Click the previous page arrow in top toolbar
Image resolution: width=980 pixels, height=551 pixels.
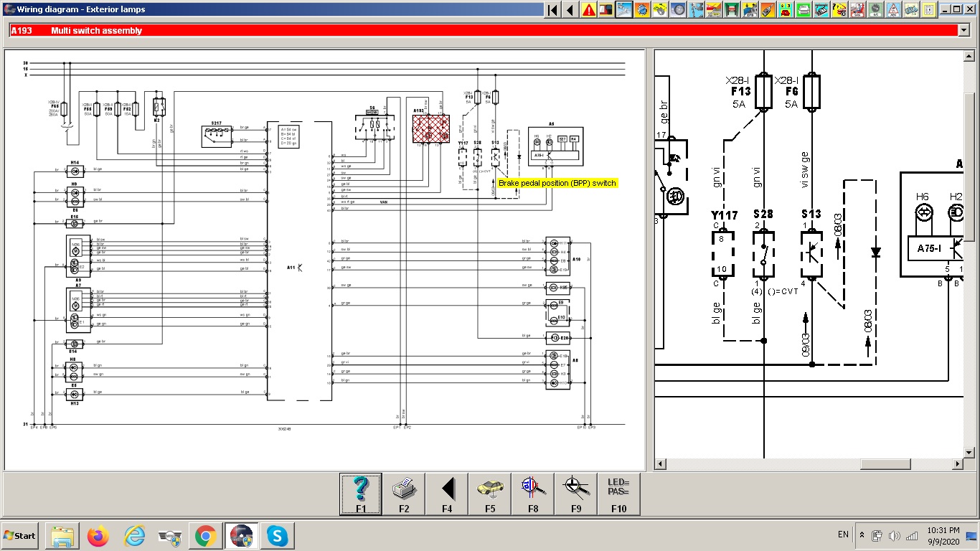tap(570, 10)
